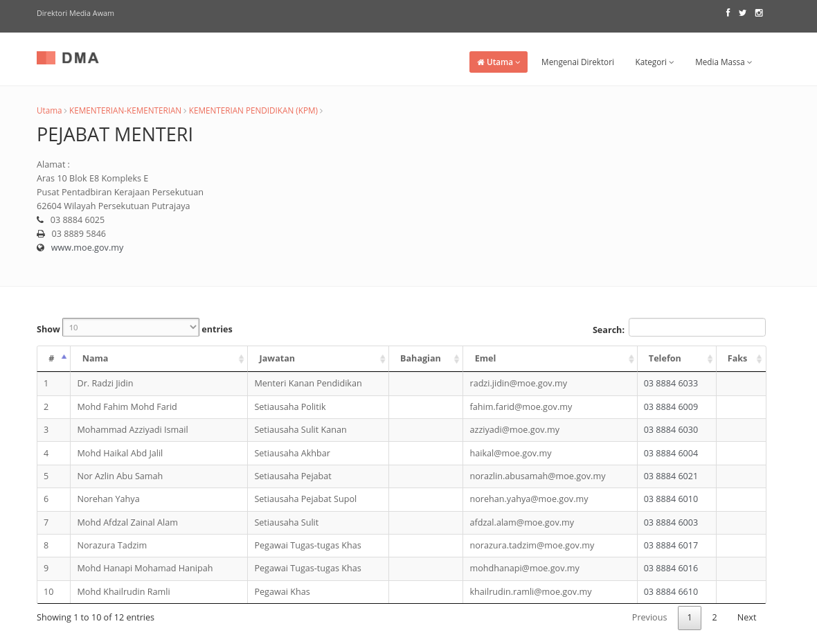817x644 pixels.
Task: Go to Utama breadcrumb link
Action: click(x=49, y=111)
